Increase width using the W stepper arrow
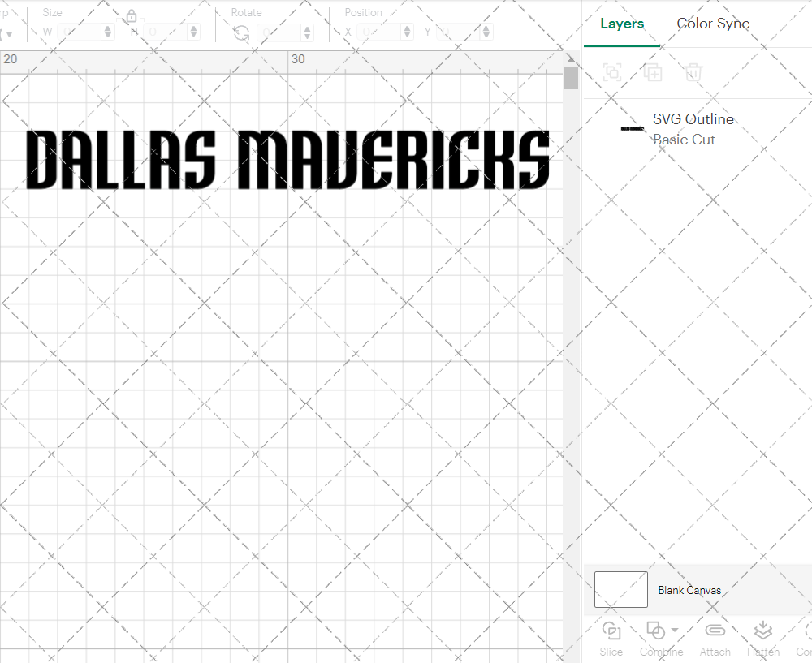Screen dimensions: 812x663 coord(106,28)
